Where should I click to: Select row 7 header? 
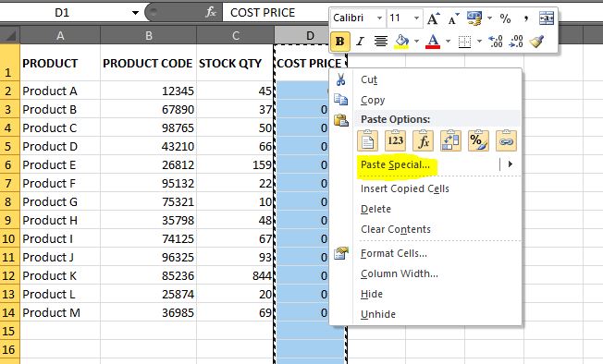point(9,183)
